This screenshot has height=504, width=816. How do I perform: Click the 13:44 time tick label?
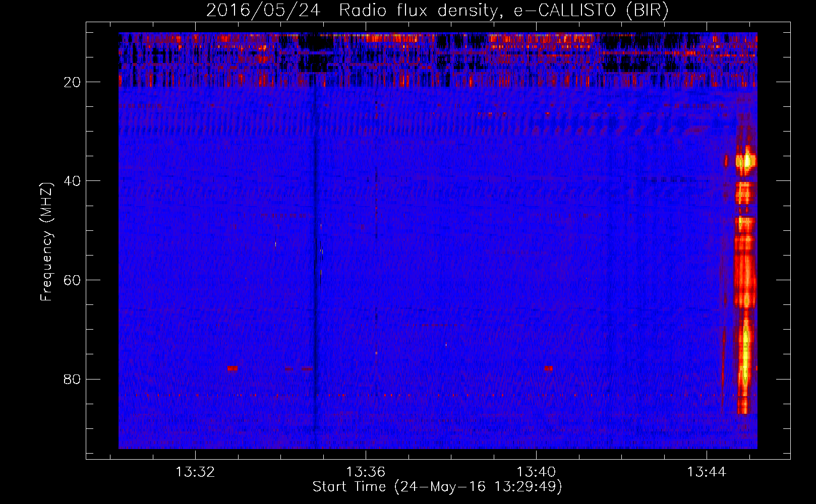707,472
